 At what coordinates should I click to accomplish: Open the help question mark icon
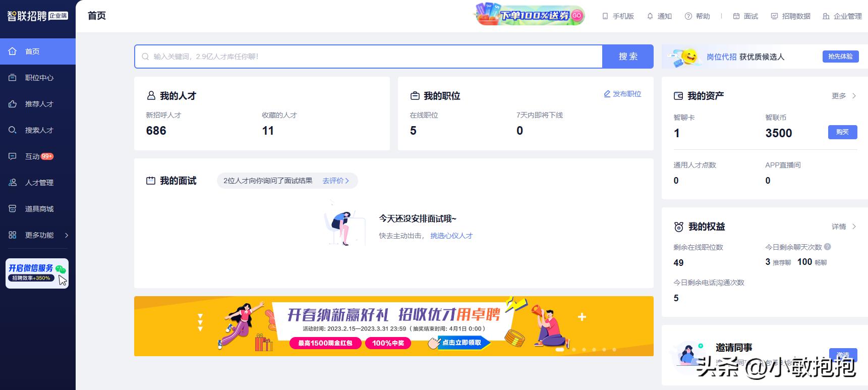coord(688,16)
